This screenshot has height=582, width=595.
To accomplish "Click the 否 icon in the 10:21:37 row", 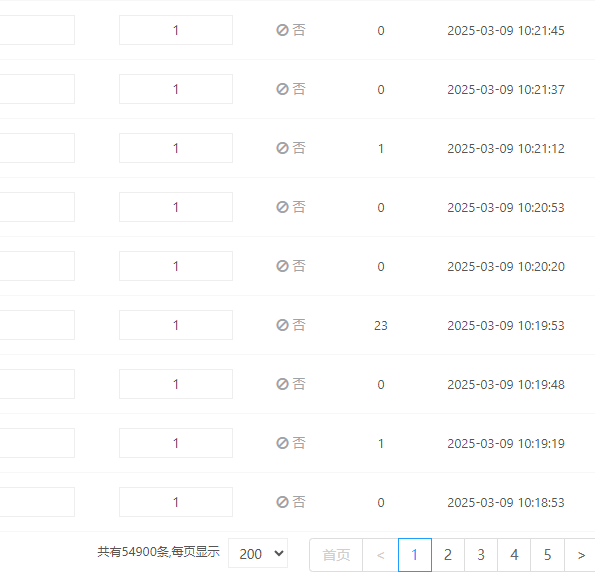I will (291, 89).
